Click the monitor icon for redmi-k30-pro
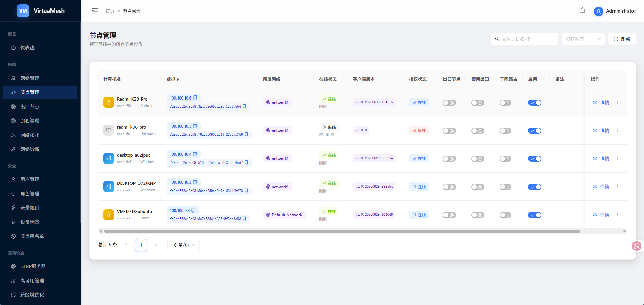644x305 pixels. click(109, 130)
